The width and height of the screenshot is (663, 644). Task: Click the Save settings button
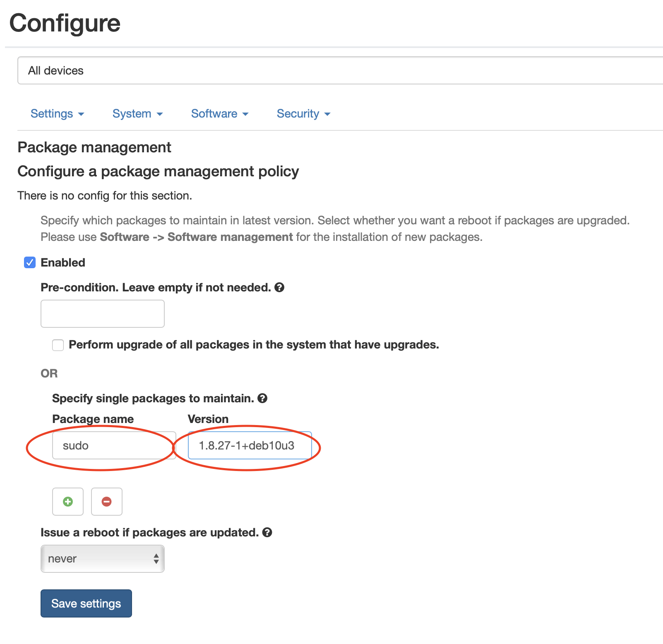point(86,603)
